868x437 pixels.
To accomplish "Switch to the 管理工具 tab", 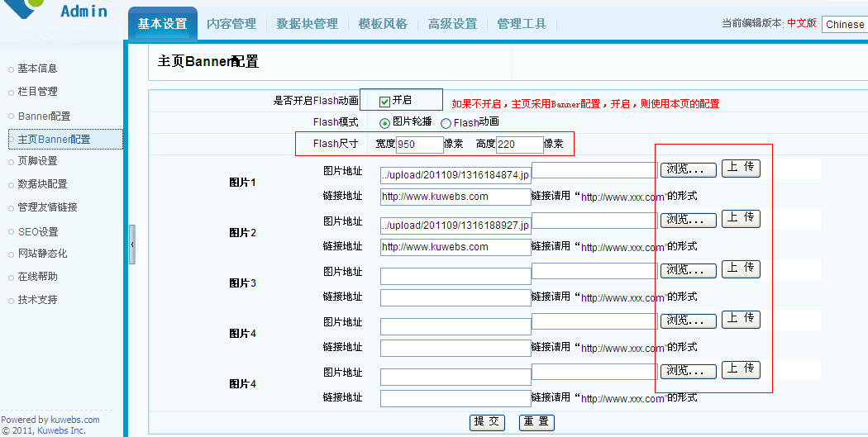I will 522,24.
